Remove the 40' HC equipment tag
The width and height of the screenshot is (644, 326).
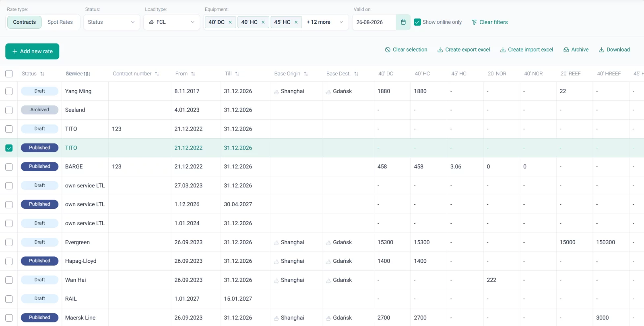pyautogui.click(x=263, y=22)
